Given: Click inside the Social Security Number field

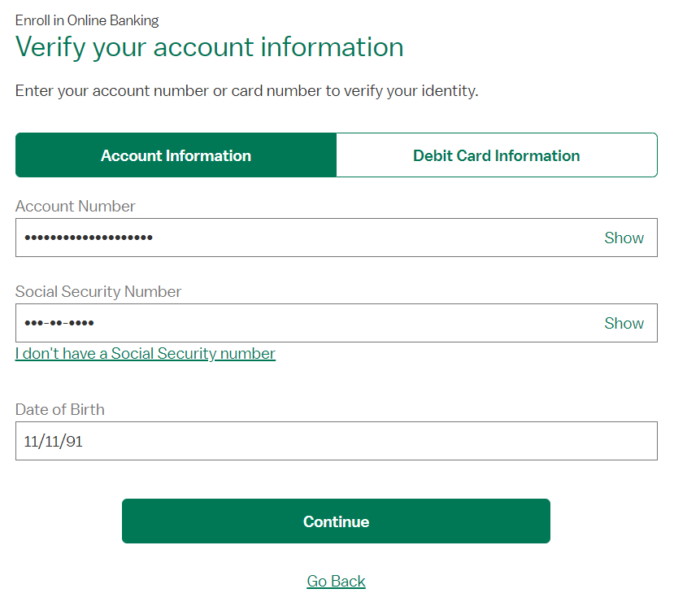Looking at the screenshot, I should point(336,323).
